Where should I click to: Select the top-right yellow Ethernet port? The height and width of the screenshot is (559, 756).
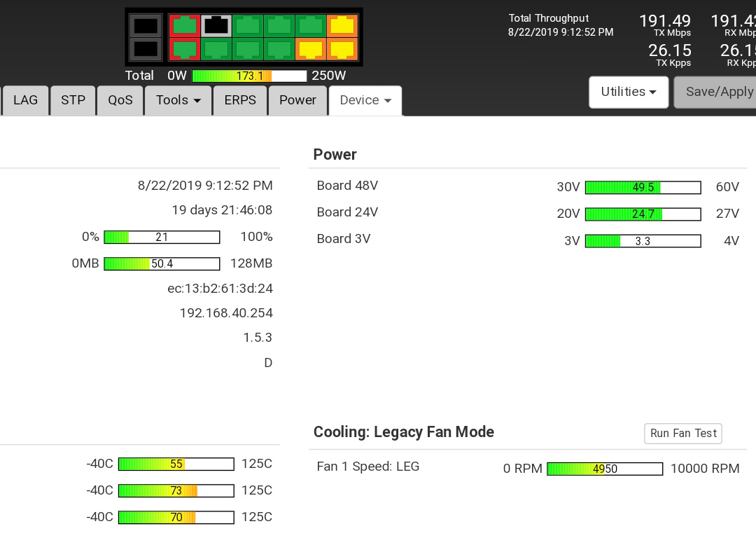pos(342,26)
